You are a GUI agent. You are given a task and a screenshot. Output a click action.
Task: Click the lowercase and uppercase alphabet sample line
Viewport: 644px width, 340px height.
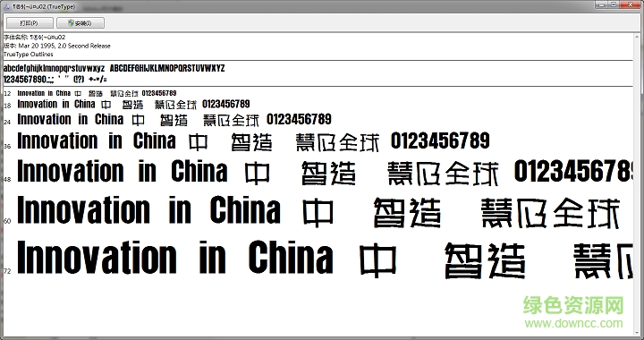[114, 68]
